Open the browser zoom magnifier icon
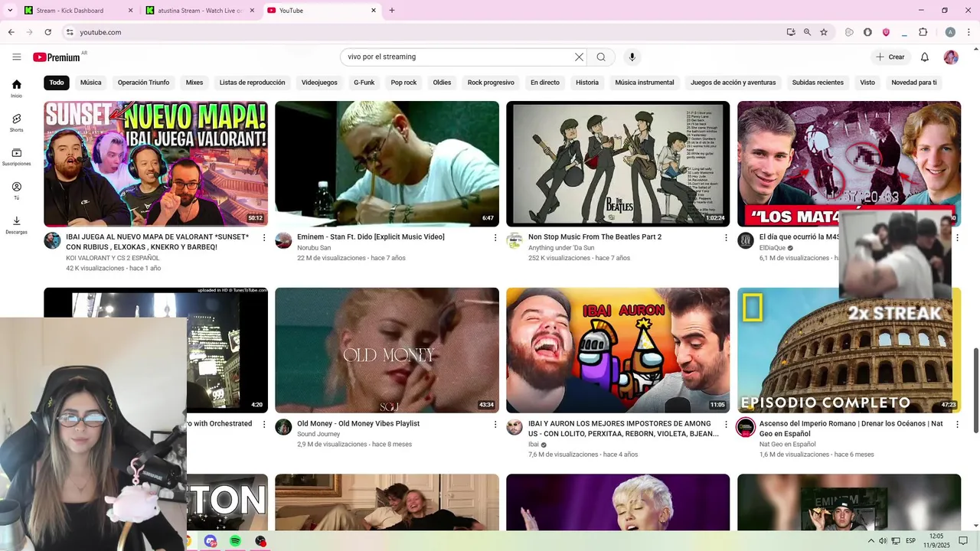Screen dimensions: 980x551 (807, 32)
